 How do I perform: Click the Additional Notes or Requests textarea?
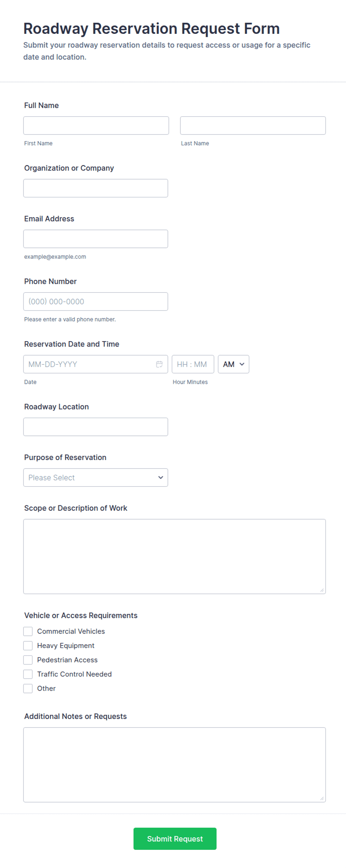pyautogui.click(x=174, y=765)
